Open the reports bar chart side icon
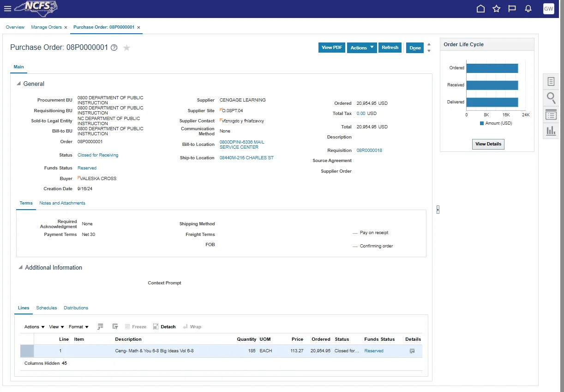This screenshot has height=392, width=564. pyautogui.click(x=551, y=131)
